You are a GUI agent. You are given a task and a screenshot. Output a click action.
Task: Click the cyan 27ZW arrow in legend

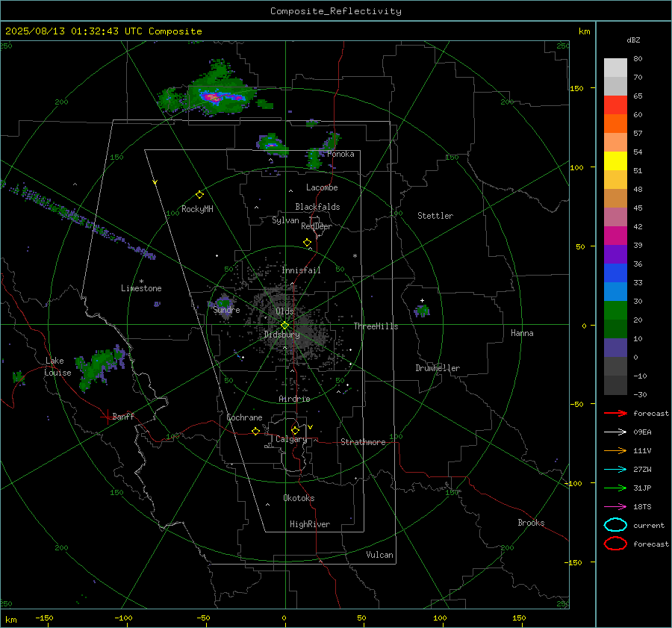[615, 470]
